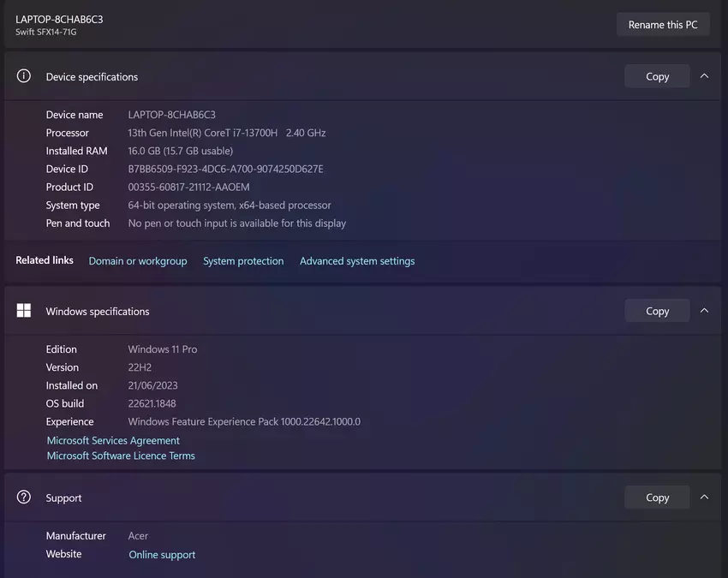The image size is (728, 578).
Task: Click the Device ID value text
Action: tap(225, 169)
